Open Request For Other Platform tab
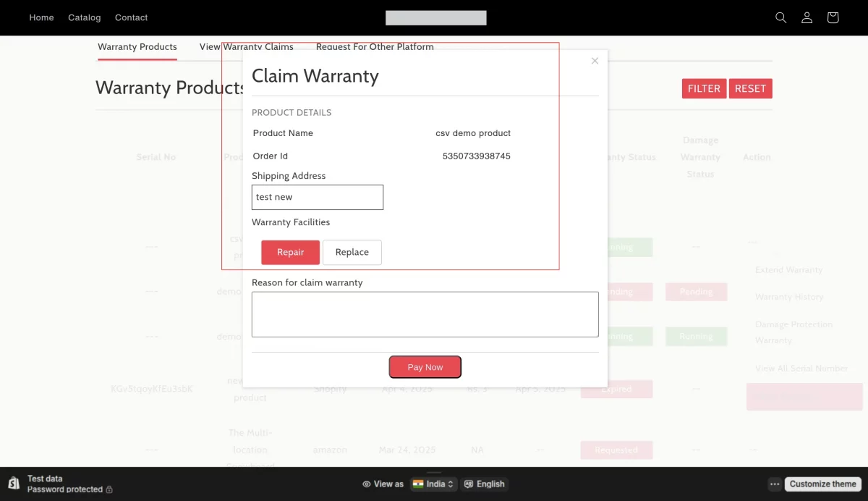The image size is (868, 501). 375,46
